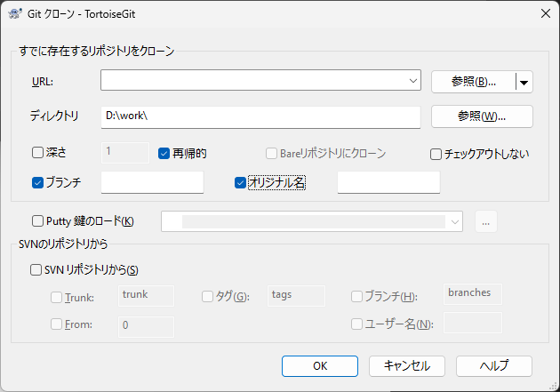Image resolution: width=560 pixels, height=392 pixels.
Task: Click the 参照(B) browse URL button
Action: click(x=473, y=82)
